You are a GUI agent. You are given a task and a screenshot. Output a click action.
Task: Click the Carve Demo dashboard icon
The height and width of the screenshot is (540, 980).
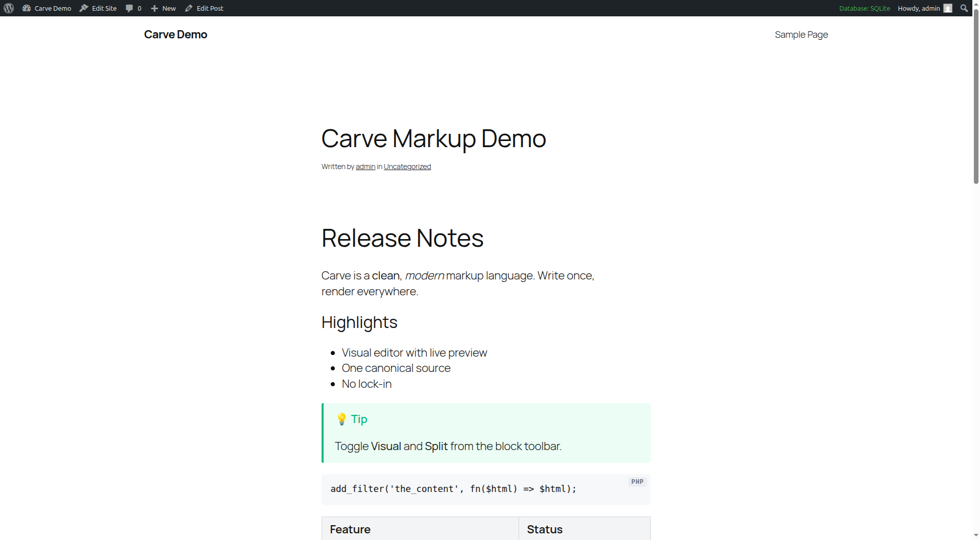pos(27,8)
